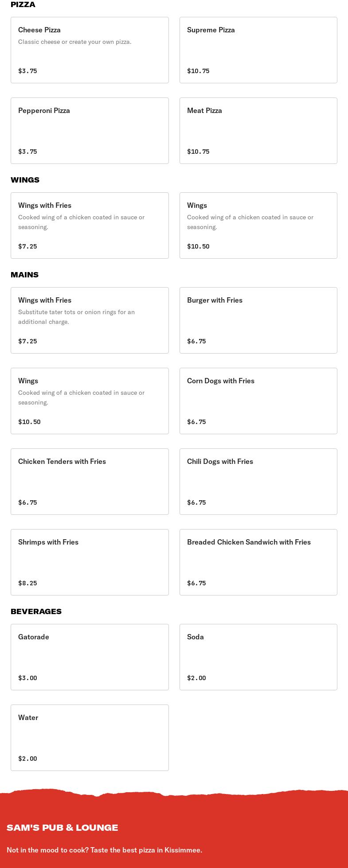This screenshot has height=868, width=348.
Task: Click the Beverages section heading
Action: point(36,611)
